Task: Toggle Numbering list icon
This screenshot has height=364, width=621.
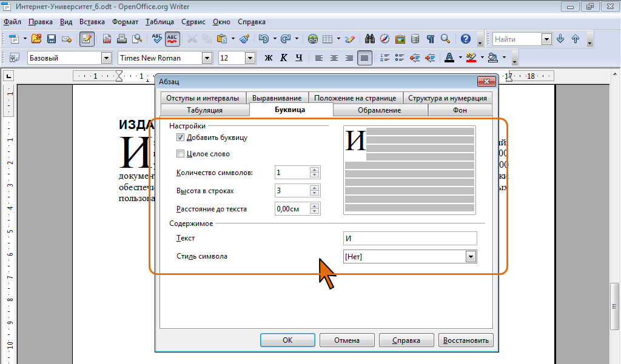Action: 384,58
